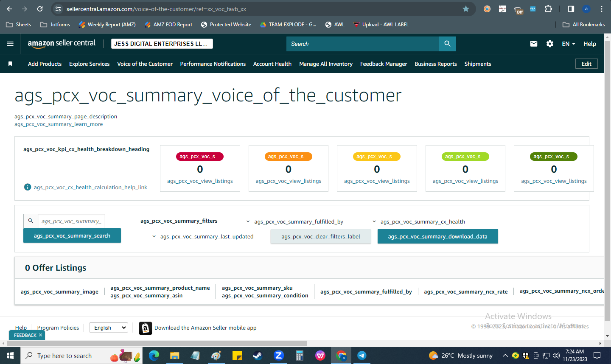611x364 pixels.
Task: Click the summary_download_data button
Action: tap(438, 236)
